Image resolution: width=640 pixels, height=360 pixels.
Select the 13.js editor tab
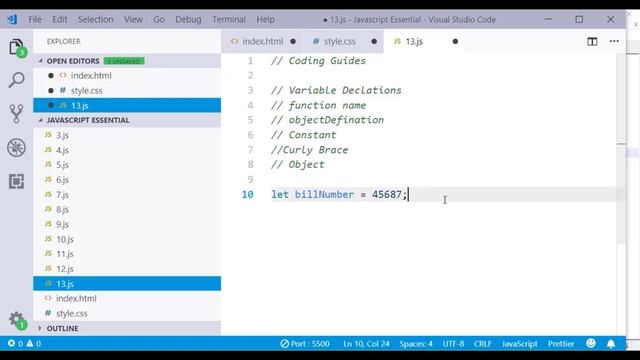click(x=424, y=41)
